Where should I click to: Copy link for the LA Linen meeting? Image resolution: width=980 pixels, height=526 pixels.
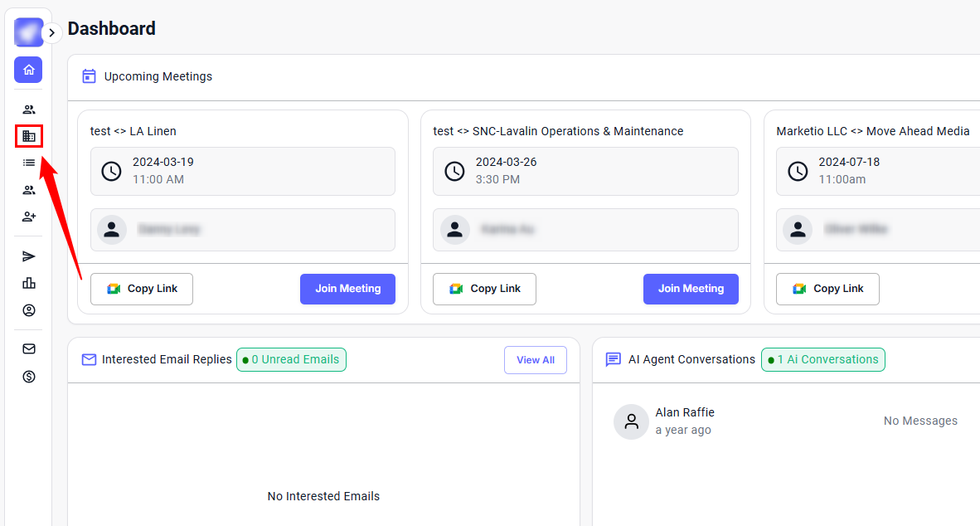(142, 289)
